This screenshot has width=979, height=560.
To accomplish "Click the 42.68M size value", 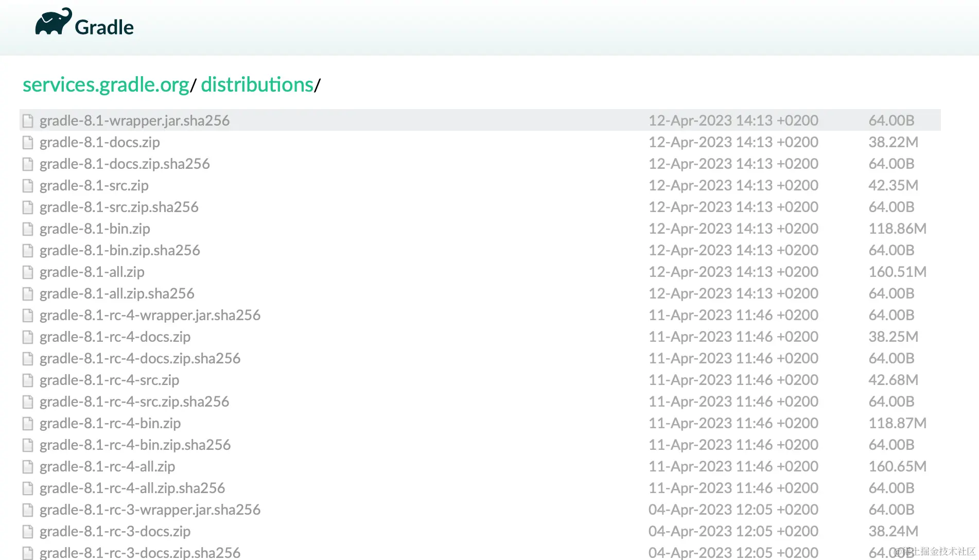I will [x=894, y=380].
